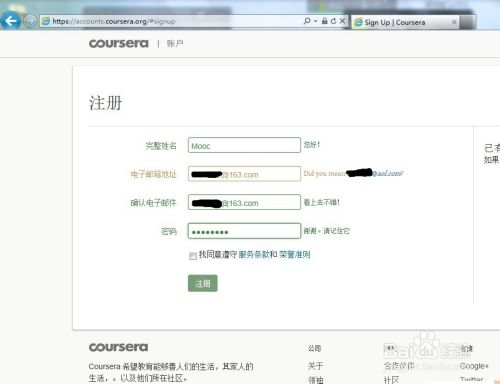Open the address bar search magnifier
The image size is (500, 384).
click(307, 21)
